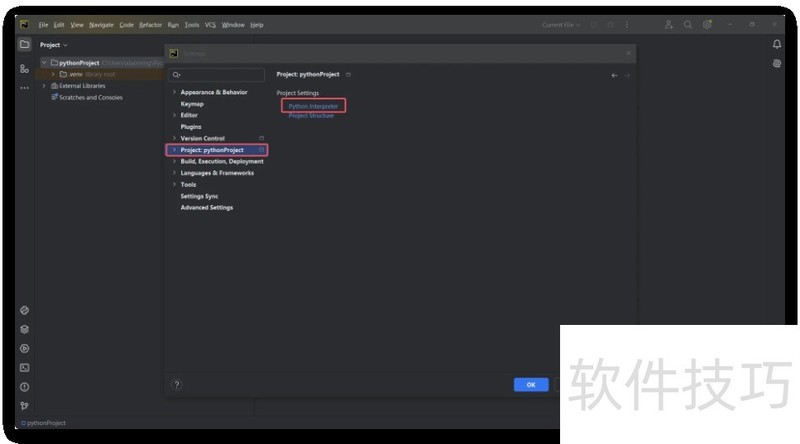800x444 pixels.
Task: Click the help question mark in Settings
Action: pyautogui.click(x=177, y=384)
